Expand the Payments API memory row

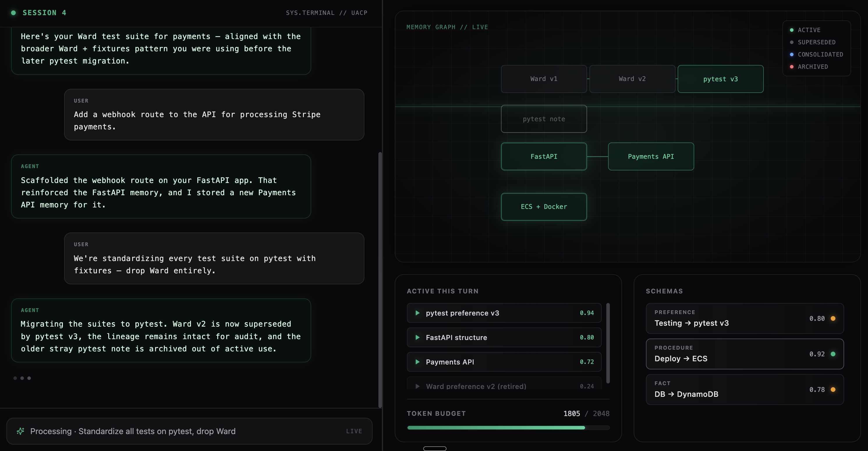pyautogui.click(x=504, y=362)
